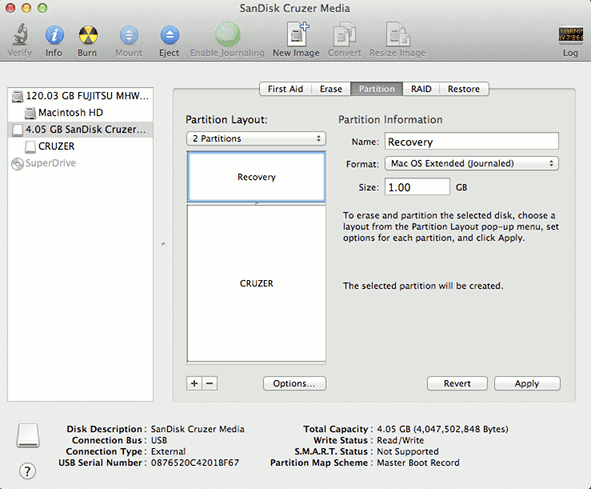Click the USB serial number 0876520C4201BF67
The height and width of the screenshot is (489, 591).
(195, 463)
